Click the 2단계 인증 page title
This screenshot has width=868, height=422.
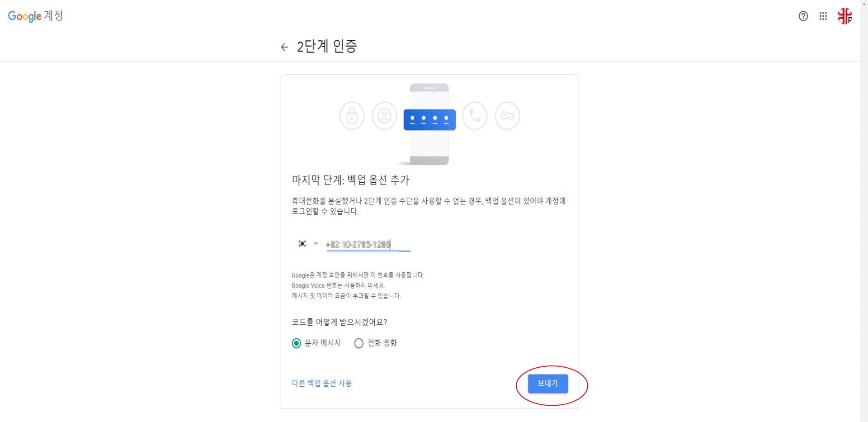(327, 46)
